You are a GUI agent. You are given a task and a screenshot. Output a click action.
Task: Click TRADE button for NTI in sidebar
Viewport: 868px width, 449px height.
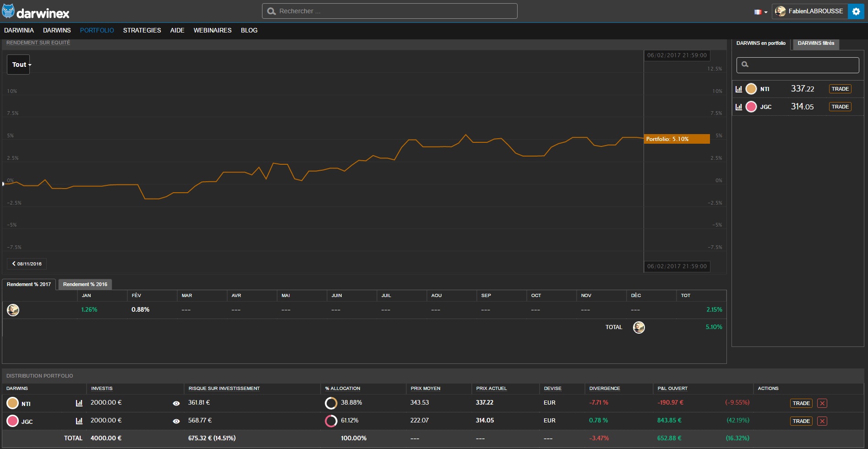coord(840,89)
